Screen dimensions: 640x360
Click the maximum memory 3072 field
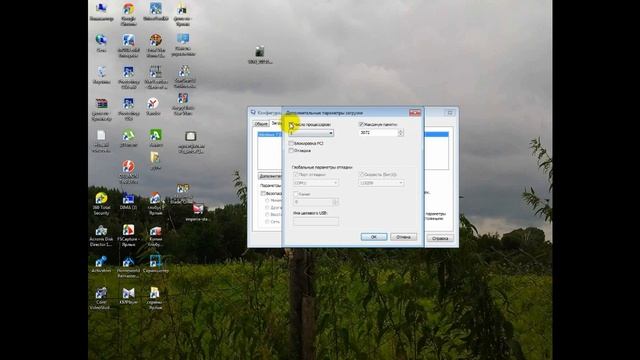[x=378, y=133]
